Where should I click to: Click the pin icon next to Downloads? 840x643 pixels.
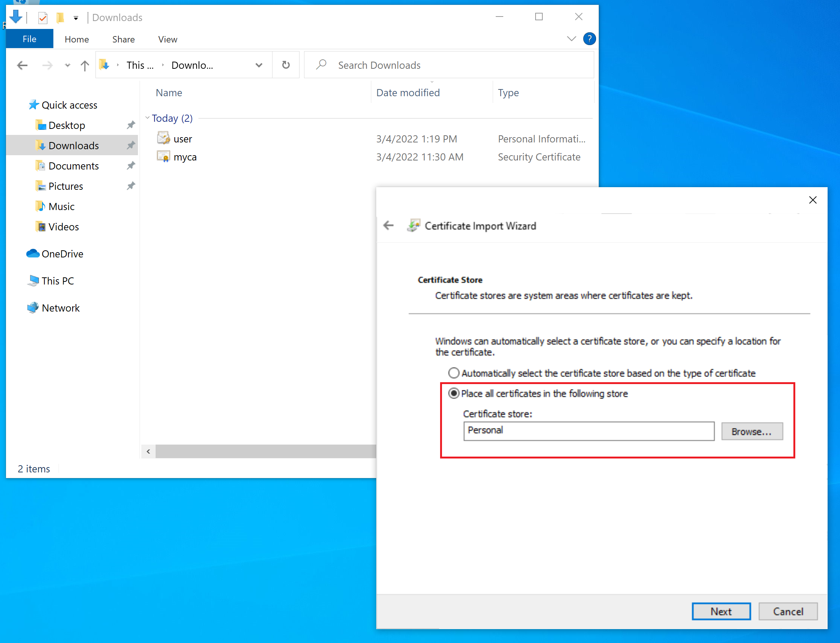click(131, 145)
